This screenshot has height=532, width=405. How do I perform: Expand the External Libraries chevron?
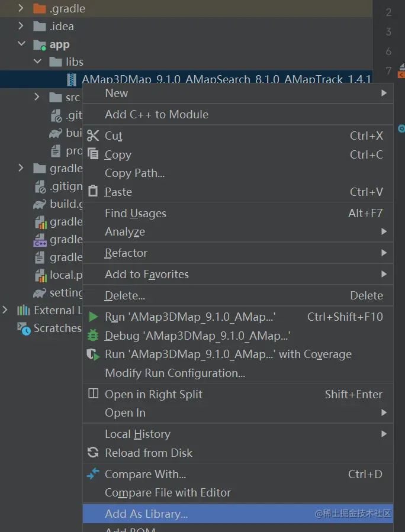tap(5, 310)
